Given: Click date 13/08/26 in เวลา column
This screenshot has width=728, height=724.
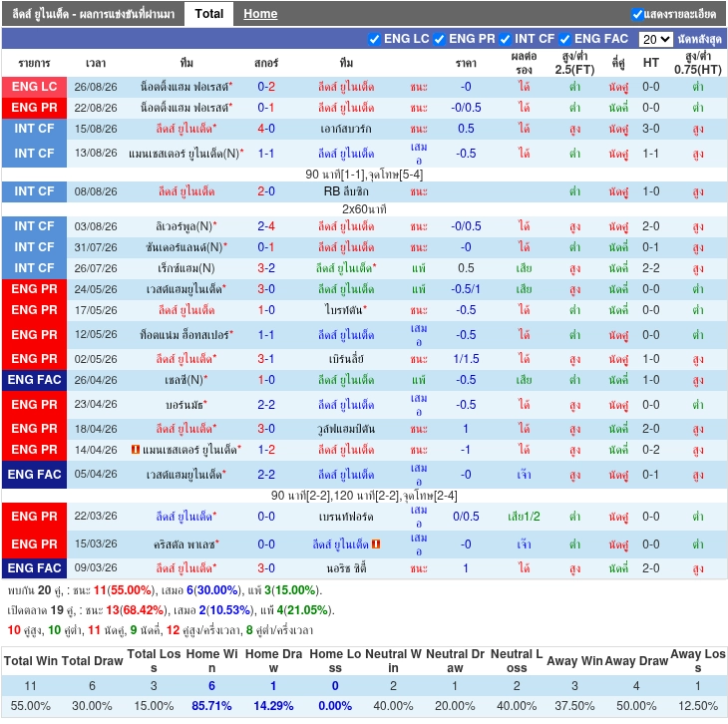Looking at the screenshot, I should pos(96,154).
